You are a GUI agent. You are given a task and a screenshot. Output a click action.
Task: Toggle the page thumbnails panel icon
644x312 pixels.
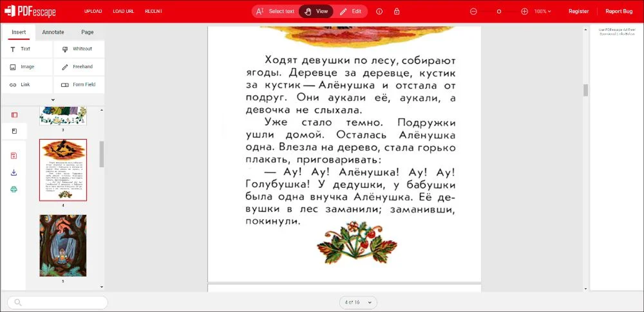[x=14, y=115]
